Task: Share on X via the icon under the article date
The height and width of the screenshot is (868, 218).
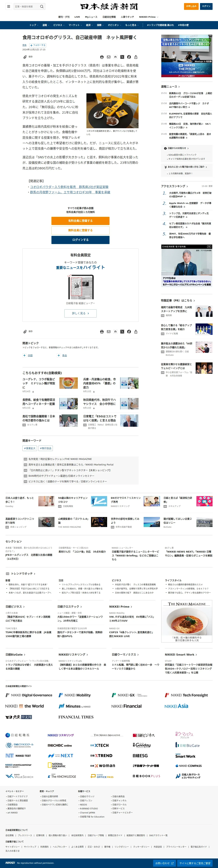Action: point(122,57)
